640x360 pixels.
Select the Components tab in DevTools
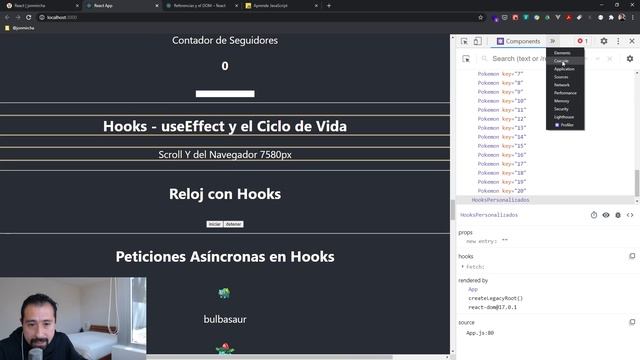(518, 41)
